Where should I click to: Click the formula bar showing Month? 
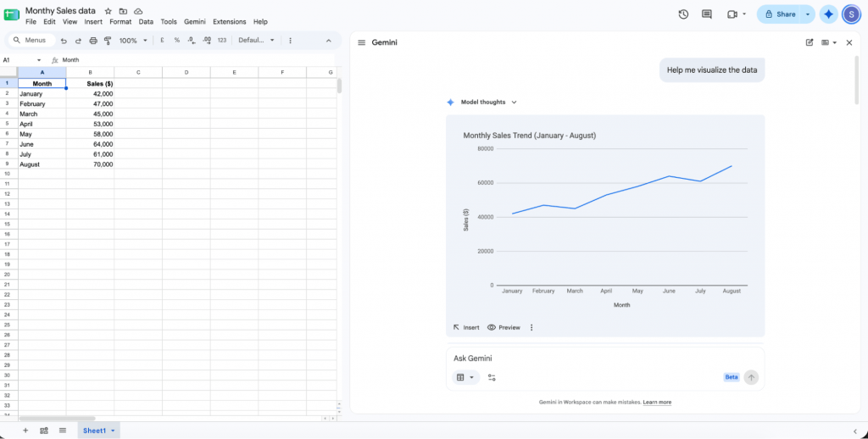198,60
